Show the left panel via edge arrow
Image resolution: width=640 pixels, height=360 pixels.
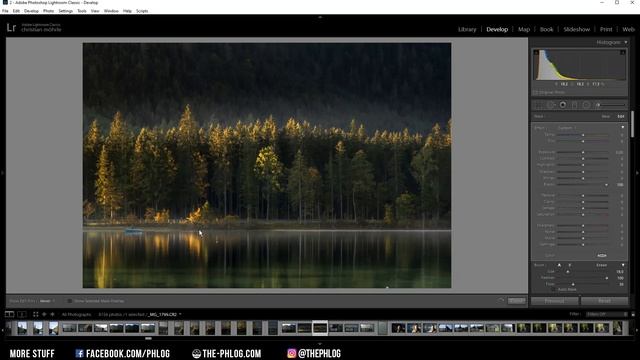coord(2,173)
